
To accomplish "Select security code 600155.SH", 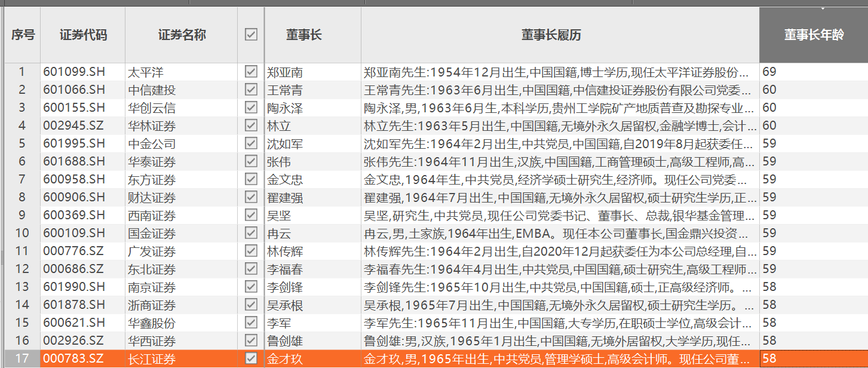I will tap(74, 108).
